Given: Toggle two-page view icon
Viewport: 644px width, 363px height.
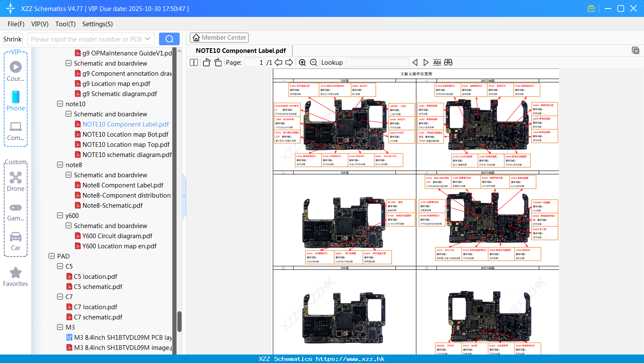Looking at the screenshot, I should click(194, 62).
